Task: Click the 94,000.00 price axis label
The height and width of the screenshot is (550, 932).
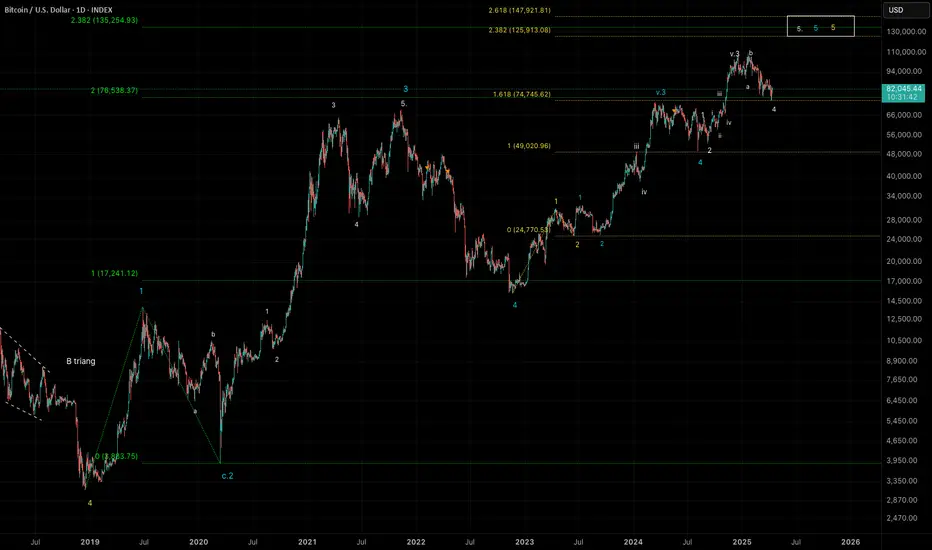Action: [x=904, y=71]
